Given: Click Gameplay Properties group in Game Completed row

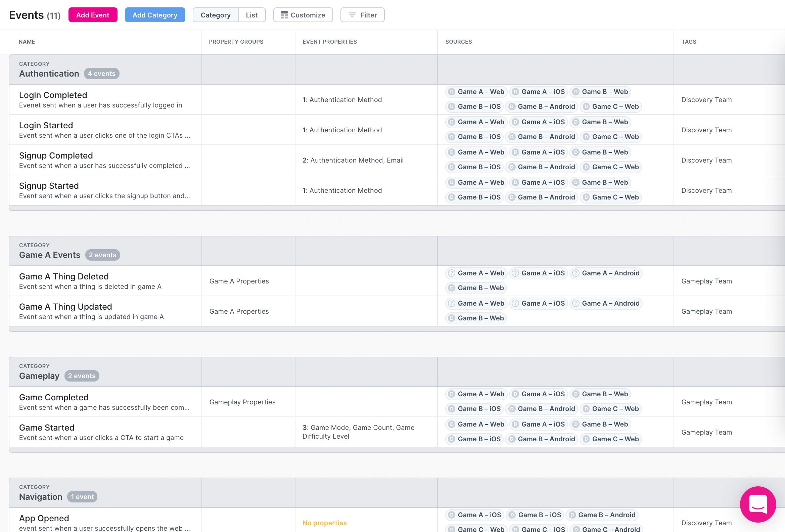Looking at the screenshot, I should click(x=242, y=402).
